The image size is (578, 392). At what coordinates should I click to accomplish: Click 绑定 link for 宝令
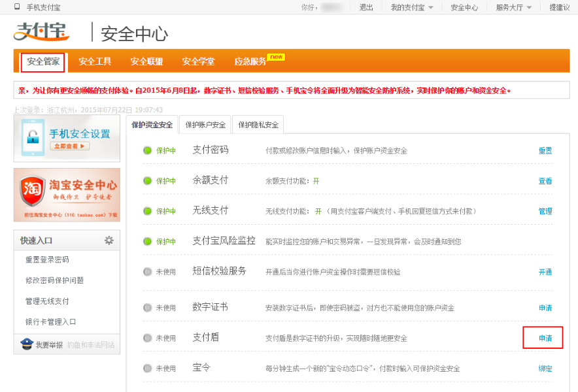(x=545, y=368)
